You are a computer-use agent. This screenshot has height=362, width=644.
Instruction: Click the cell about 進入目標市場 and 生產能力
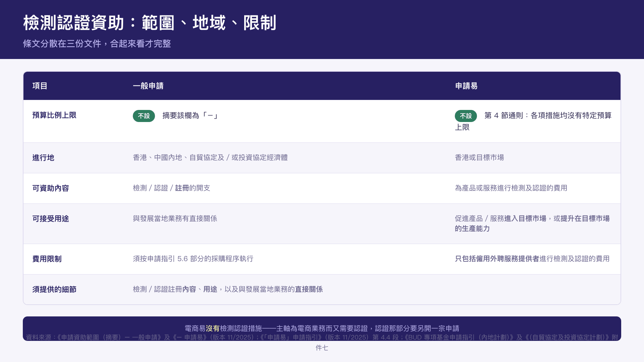coord(532,224)
